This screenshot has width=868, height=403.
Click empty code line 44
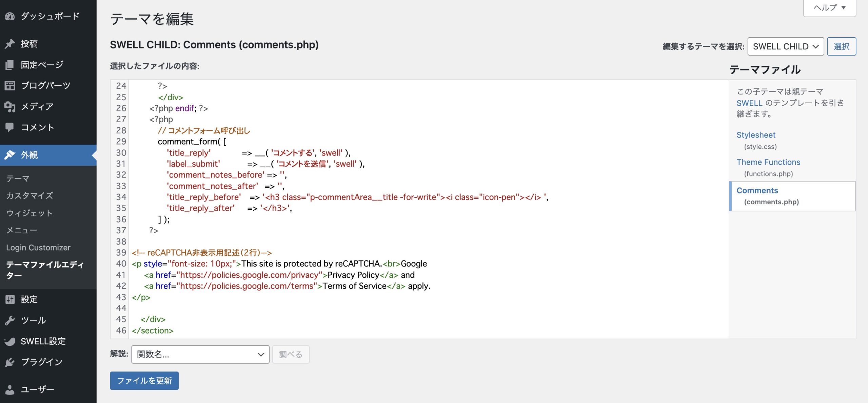429,308
